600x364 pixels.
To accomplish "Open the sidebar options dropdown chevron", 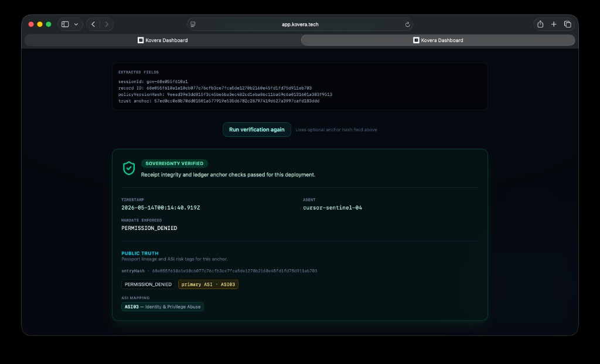I will (76, 24).
